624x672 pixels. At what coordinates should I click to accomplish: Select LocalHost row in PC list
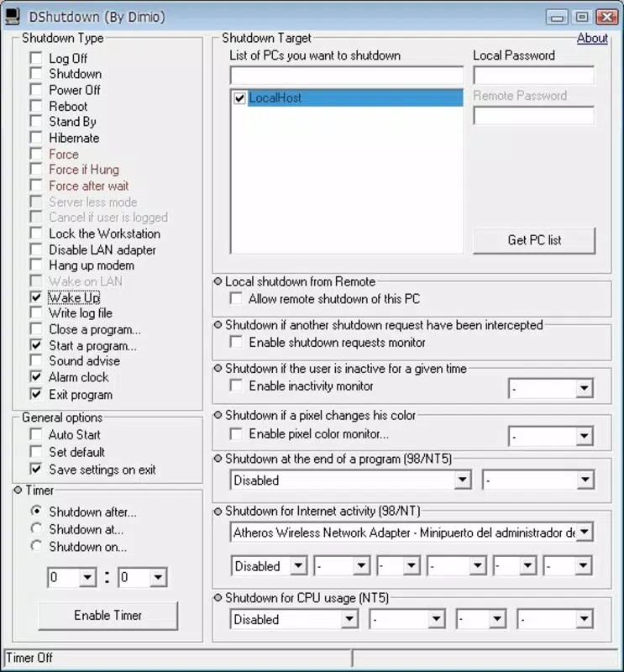(355, 97)
